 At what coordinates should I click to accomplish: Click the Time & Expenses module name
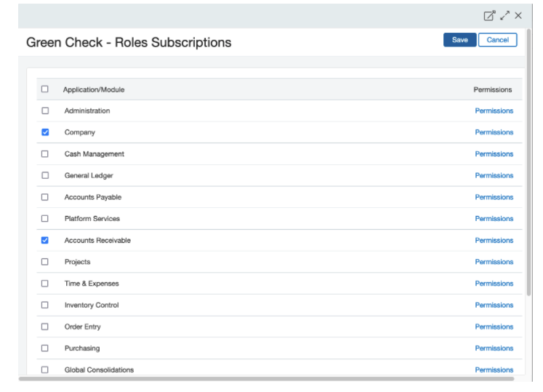[x=92, y=284]
